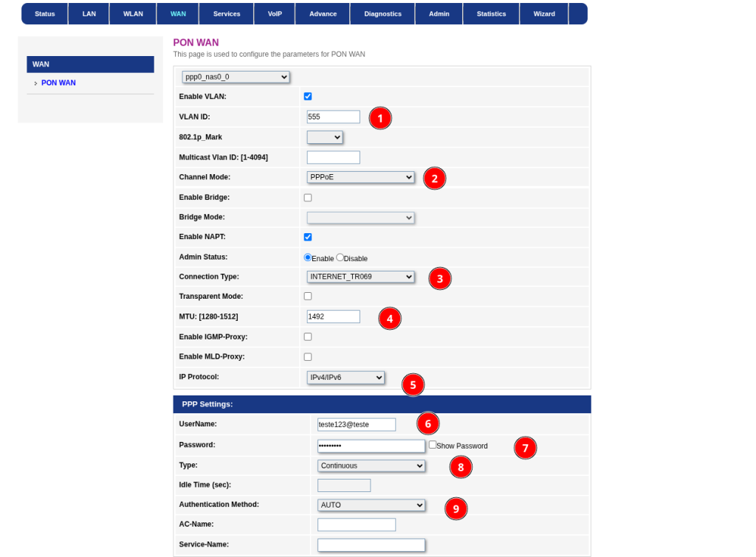756x557 pixels.
Task: Open the Authentication Method dropdown
Action: pyautogui.click(x=371, y=505)
